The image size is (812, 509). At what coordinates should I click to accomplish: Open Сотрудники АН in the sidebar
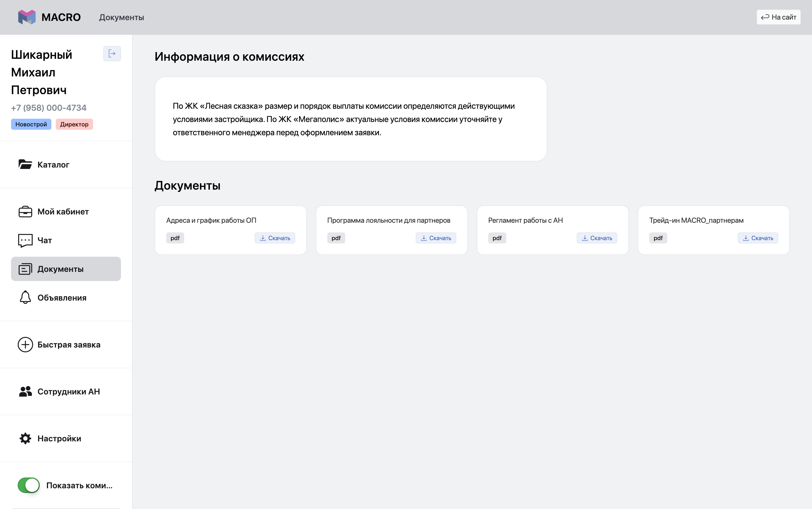pyautogui.click(x=66, y=391)
